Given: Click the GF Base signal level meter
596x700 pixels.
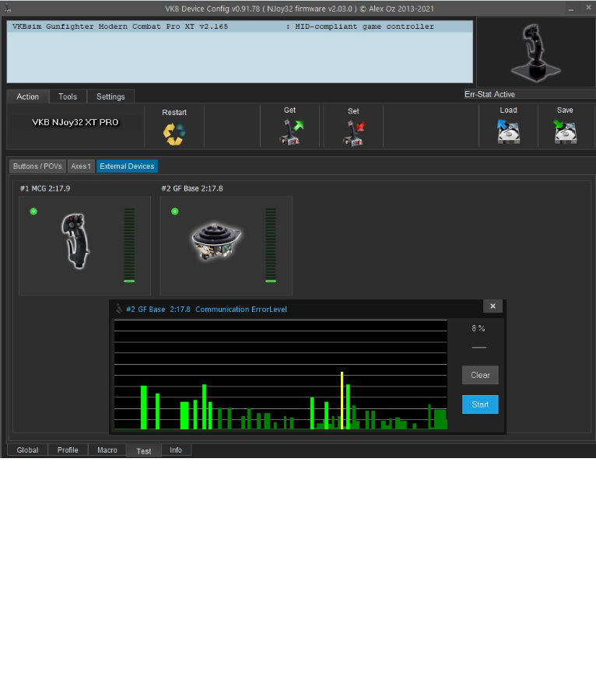Looking at the screenshot, I should pyautogui.click(x=271, y=245).
